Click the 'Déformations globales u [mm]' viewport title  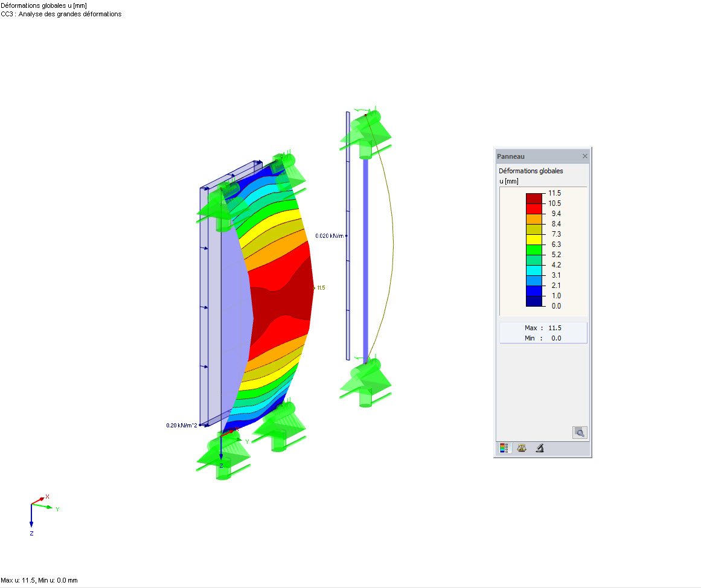[44, 5]
